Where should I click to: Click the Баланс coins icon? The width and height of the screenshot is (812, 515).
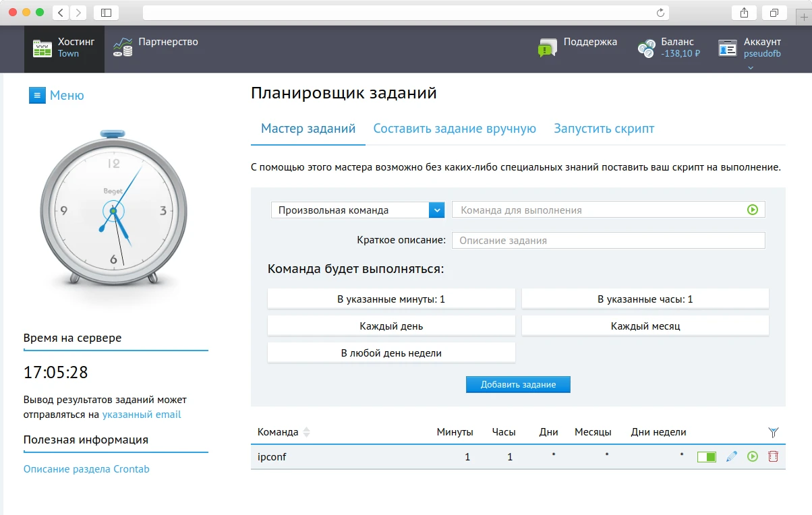pyautogui.click(x=647, y=48)
